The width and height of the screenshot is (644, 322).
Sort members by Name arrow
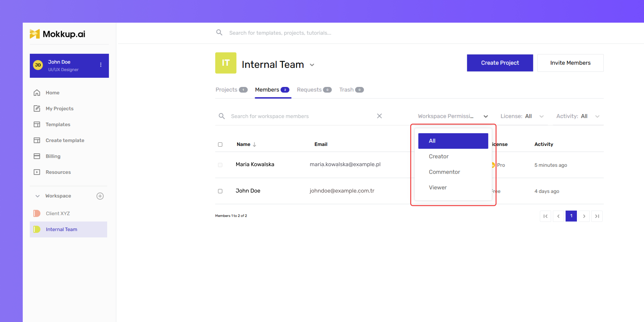254,145
